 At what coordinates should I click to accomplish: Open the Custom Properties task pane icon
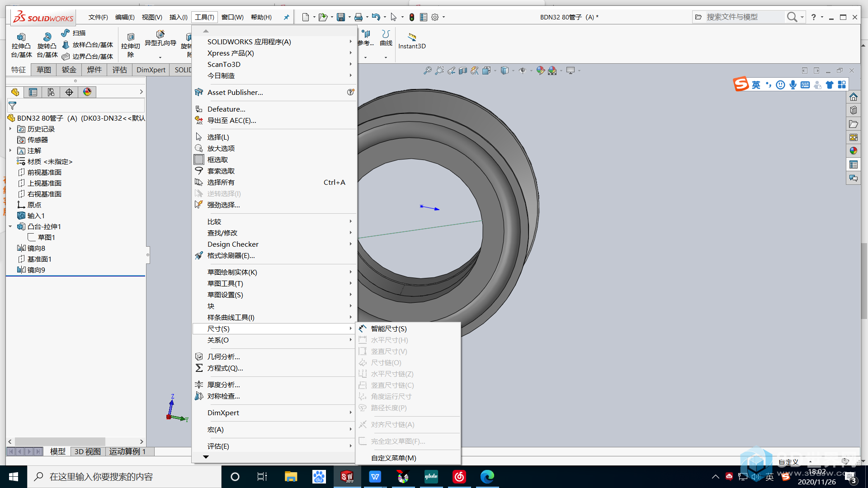(854, 164)
